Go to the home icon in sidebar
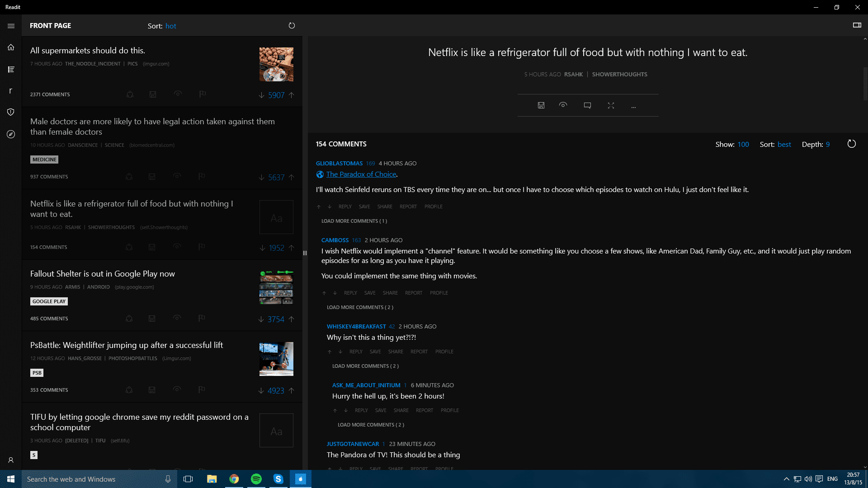Screen dimensions: 868x488 (x=11, y=47)
